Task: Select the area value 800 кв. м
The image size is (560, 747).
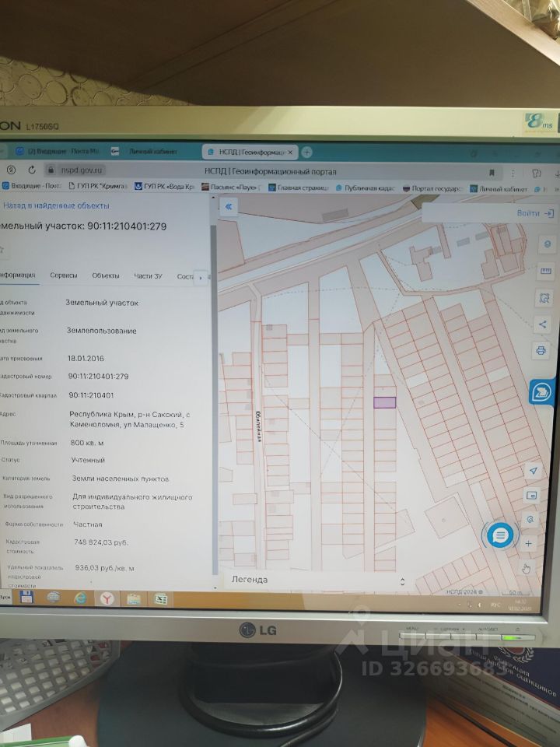Action: click(87, 443)
